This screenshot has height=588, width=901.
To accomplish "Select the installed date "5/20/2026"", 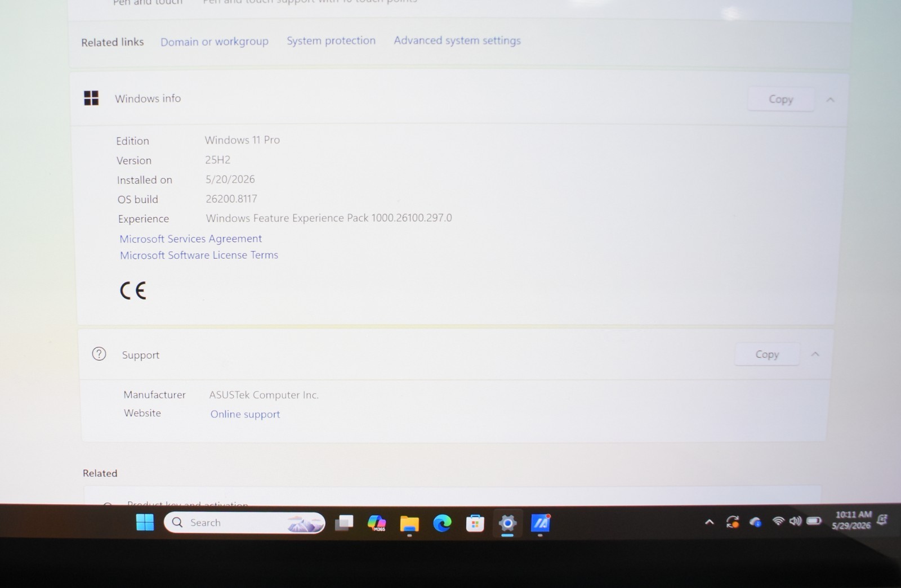I will click(230, 179).
